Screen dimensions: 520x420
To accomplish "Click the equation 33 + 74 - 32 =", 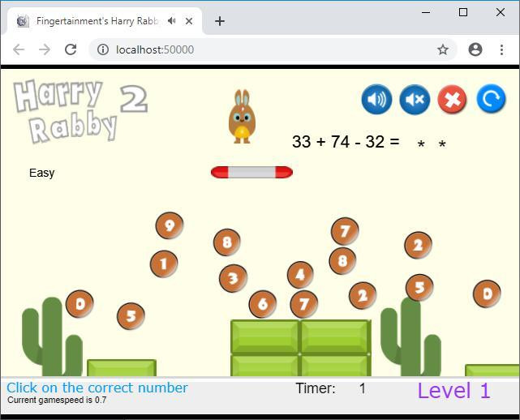I will point(346,142).
